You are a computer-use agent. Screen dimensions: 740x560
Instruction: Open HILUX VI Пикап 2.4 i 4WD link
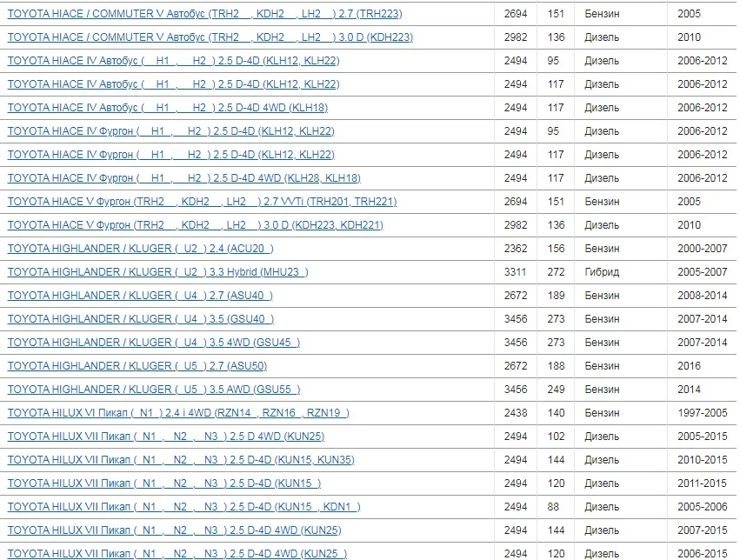[x=178, y=413]
